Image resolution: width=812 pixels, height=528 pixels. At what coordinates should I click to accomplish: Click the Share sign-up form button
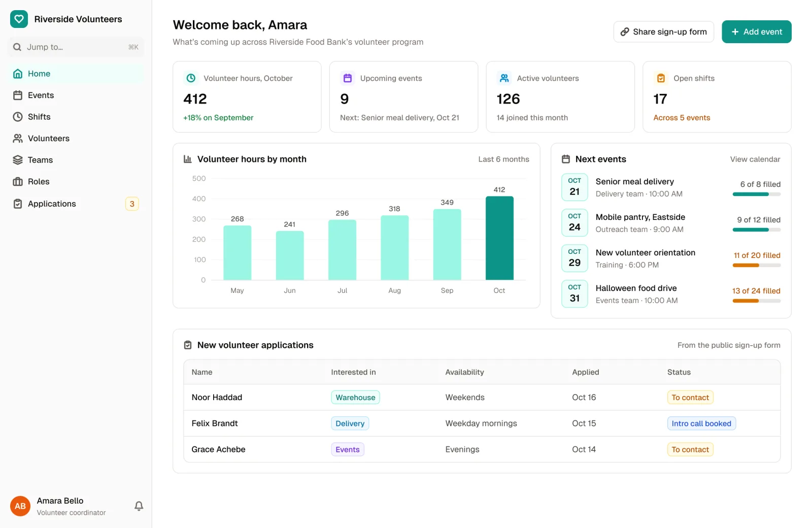[664, 31]
